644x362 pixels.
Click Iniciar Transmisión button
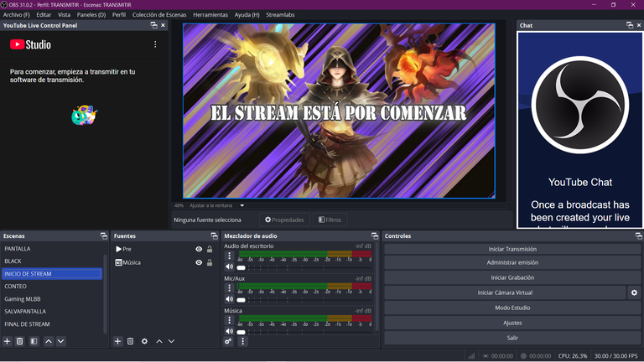(512, 249)
